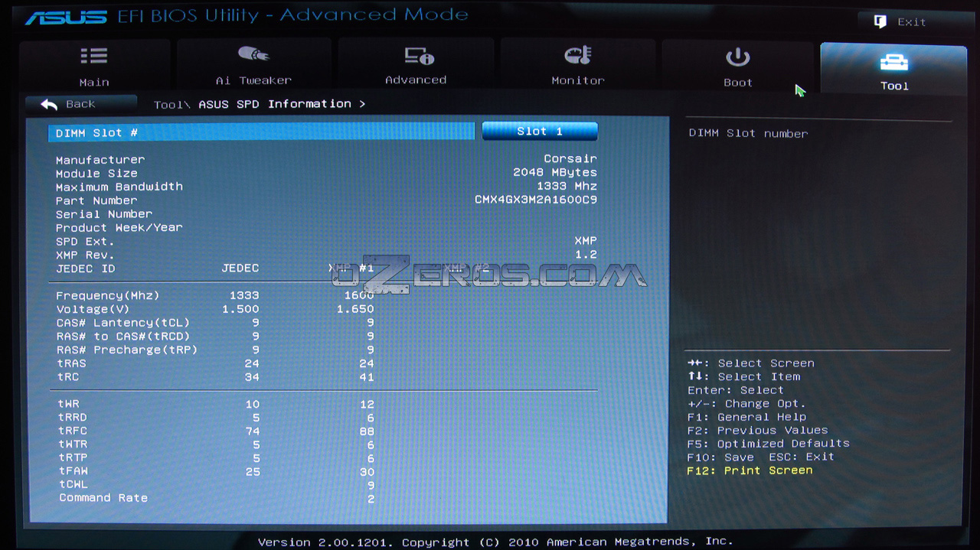The height and width of the screenshot is (550, 980).
Task: Select the JEDEC voltage value 1.500
Action: coord(240,309)
